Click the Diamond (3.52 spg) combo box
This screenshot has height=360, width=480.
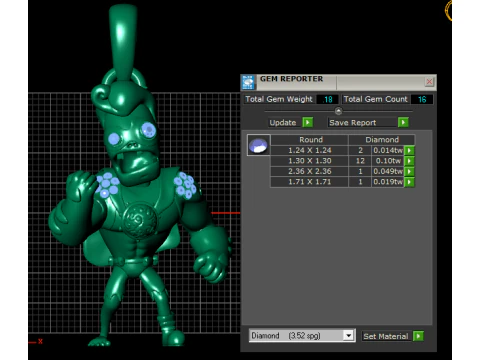click(x=302, y=335)
